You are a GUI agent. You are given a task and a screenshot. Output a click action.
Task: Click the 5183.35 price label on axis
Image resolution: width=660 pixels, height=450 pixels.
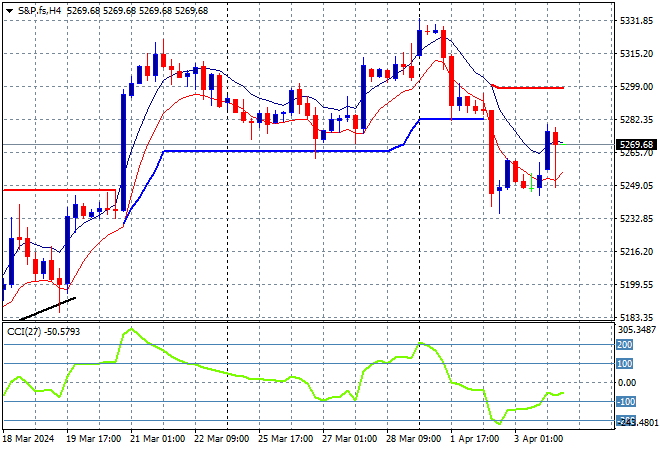coord(634,316)
